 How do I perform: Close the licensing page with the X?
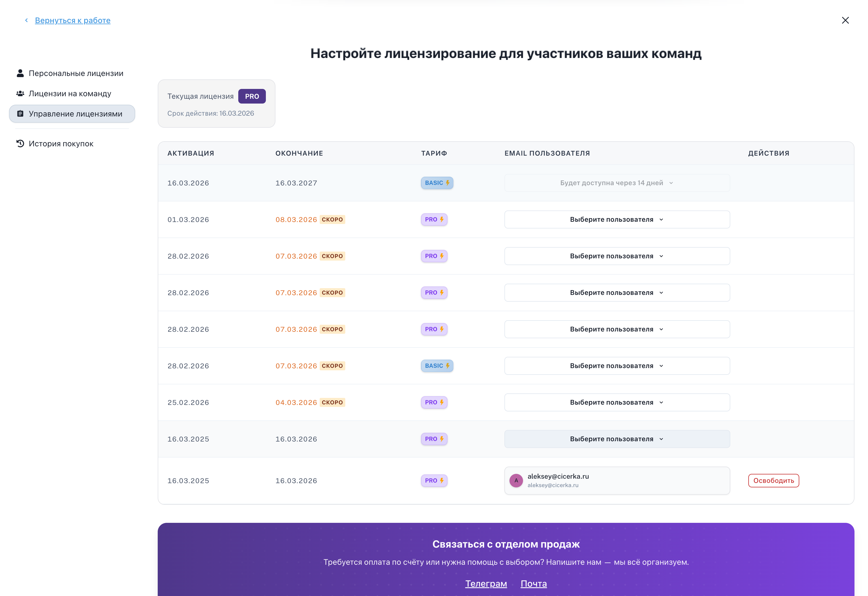pyautogui.click(x=845, y=21)
